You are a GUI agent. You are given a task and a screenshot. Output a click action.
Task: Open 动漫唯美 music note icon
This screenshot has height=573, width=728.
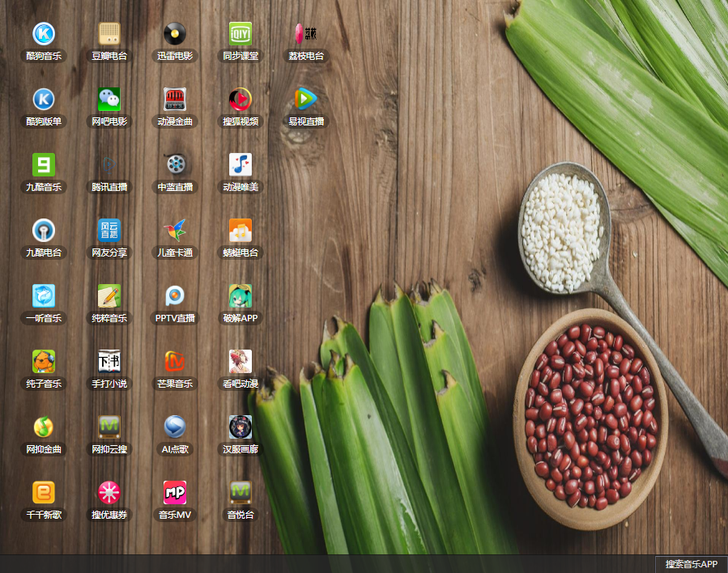click(x=241, y=165)
